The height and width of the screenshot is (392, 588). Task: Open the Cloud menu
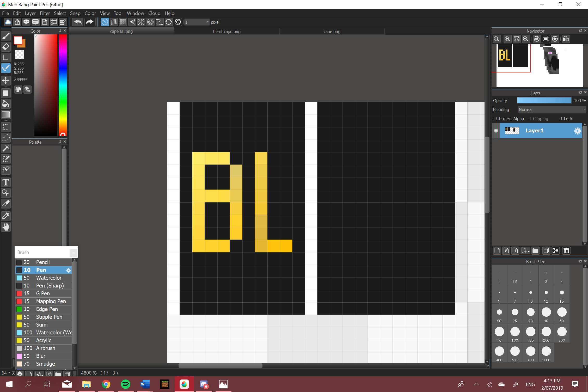coord(154,13)
